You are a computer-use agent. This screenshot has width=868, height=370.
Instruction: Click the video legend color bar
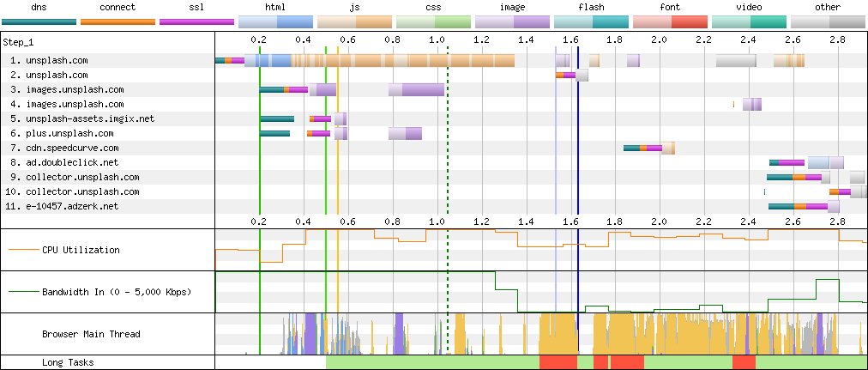tap(749, 21)
